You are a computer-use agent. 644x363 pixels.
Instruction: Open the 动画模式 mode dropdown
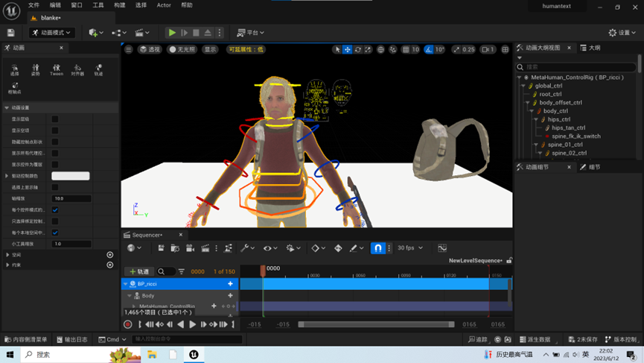click(x=52, y=33)
